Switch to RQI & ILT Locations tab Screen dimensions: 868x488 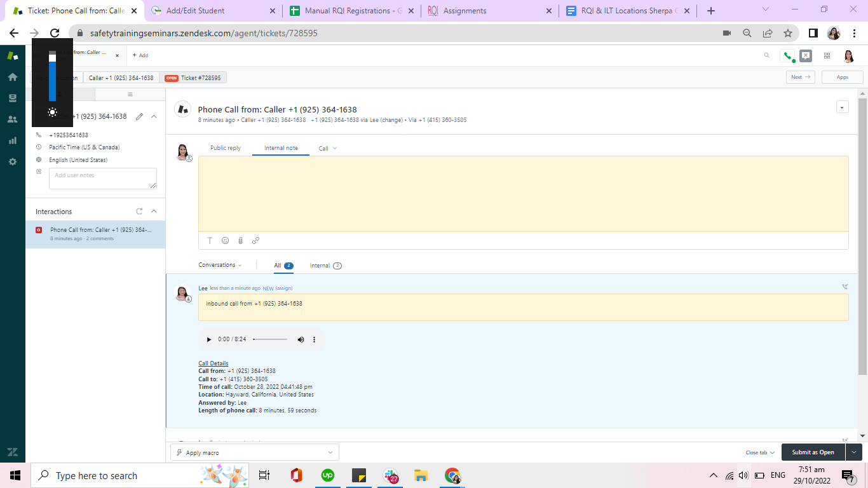628,11
